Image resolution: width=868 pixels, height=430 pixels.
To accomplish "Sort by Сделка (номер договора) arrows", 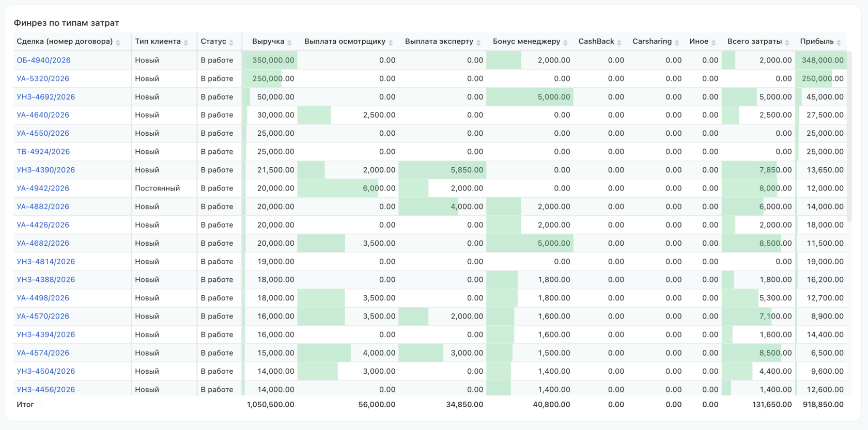I will click(118, 42).
